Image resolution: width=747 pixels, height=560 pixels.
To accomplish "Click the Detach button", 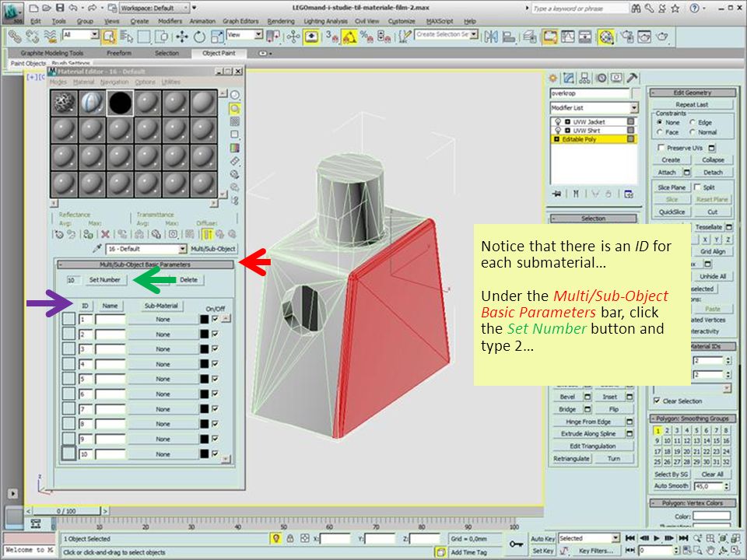I will click(x=713, y=172).
